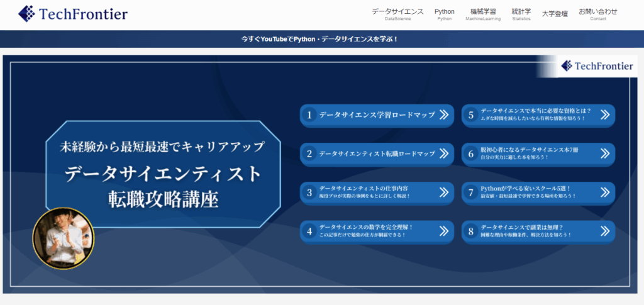Open the Python navigation menu
644x305 pixels.
pyautogui.click(x=445, y=14)
